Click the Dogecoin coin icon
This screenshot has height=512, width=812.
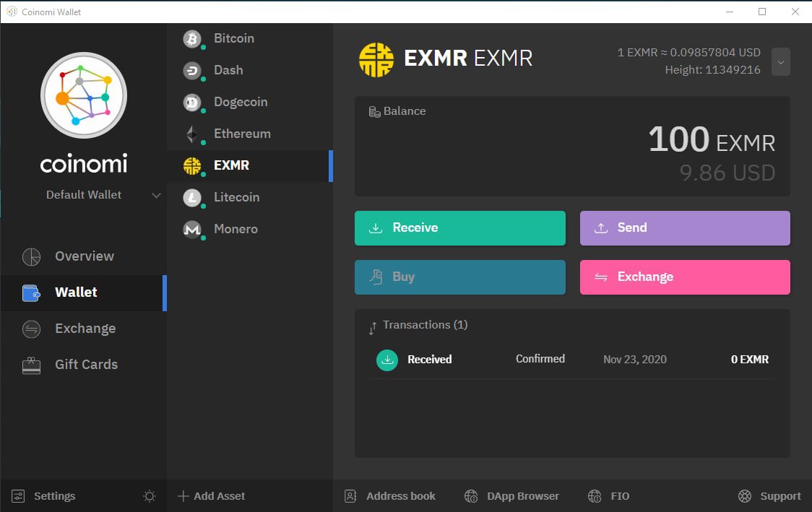(192, 103)
